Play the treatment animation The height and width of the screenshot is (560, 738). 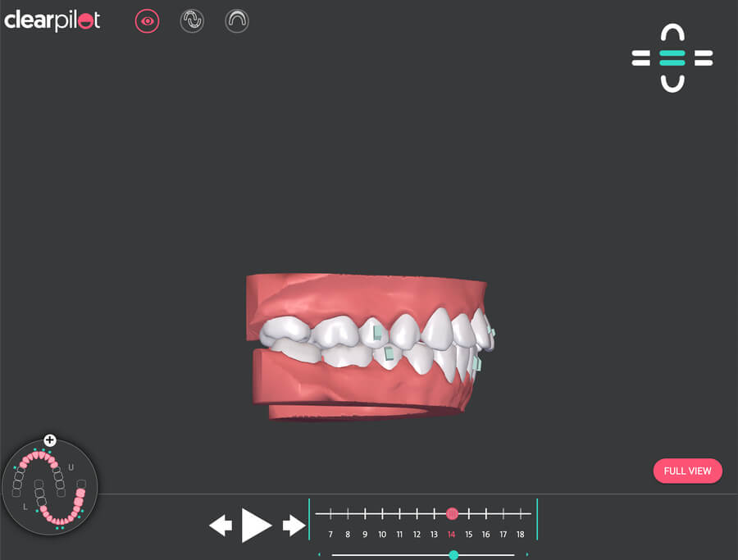[256, 525]
